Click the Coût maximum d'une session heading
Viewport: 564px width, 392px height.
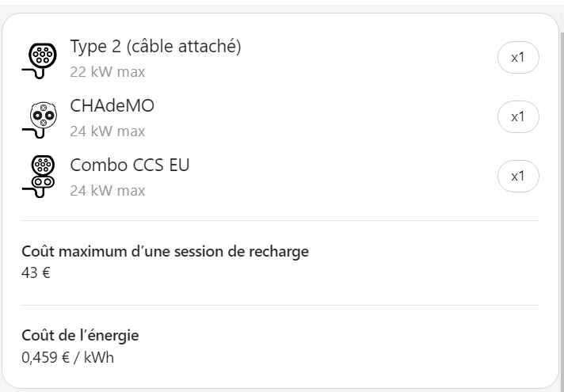(165, 251)
